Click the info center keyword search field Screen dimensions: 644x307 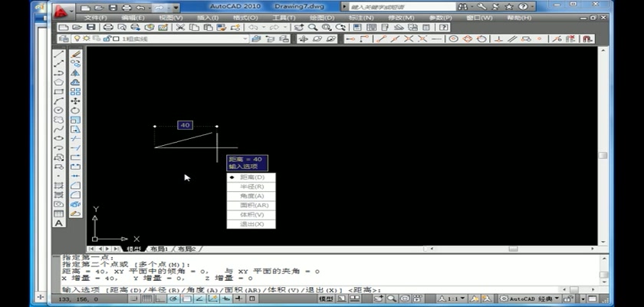[x=402, y=7]
